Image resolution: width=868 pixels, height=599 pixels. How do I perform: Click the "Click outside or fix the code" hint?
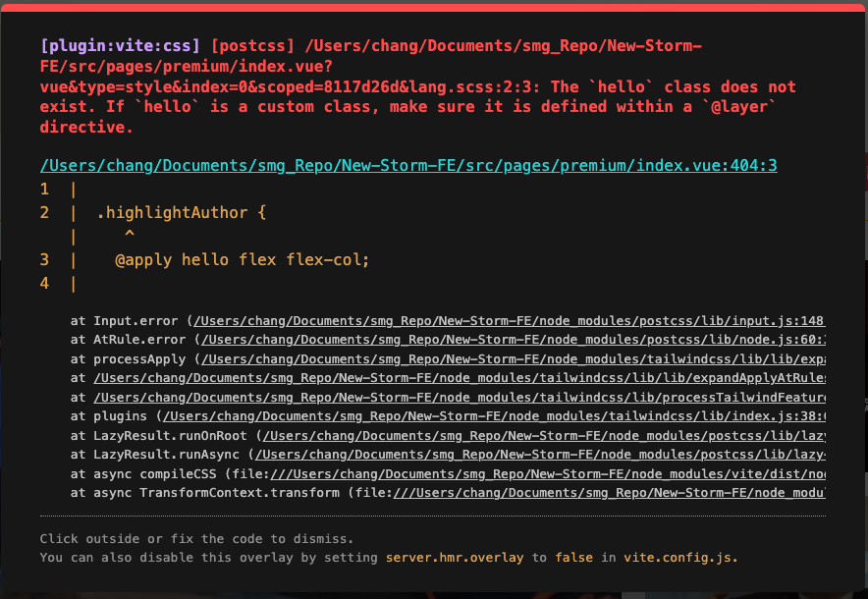(x=196, y=539)
